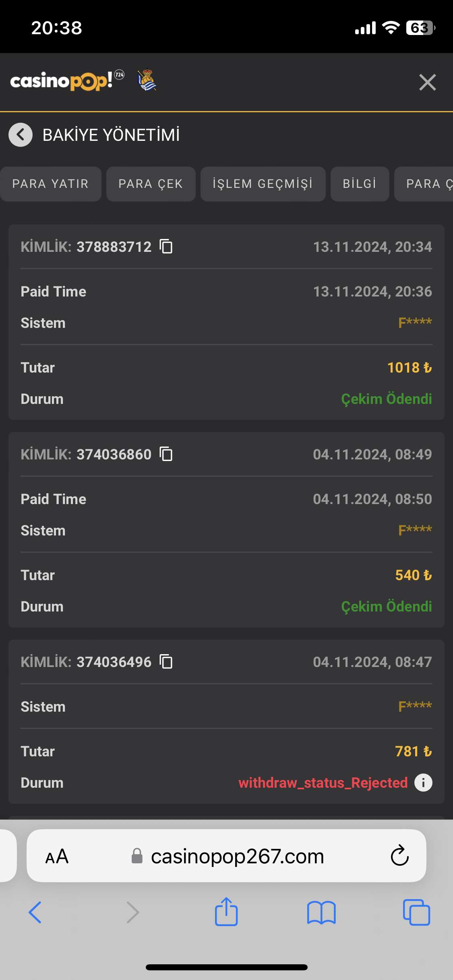Close the balance management panel

click(427, 82)
